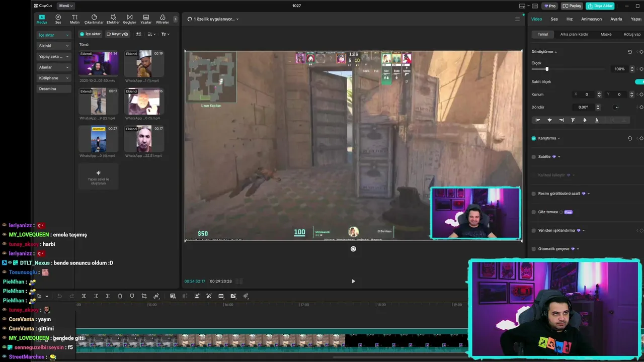Open the Menü dropdown
This screenshot has height=362, width=644.
point(66,6)
